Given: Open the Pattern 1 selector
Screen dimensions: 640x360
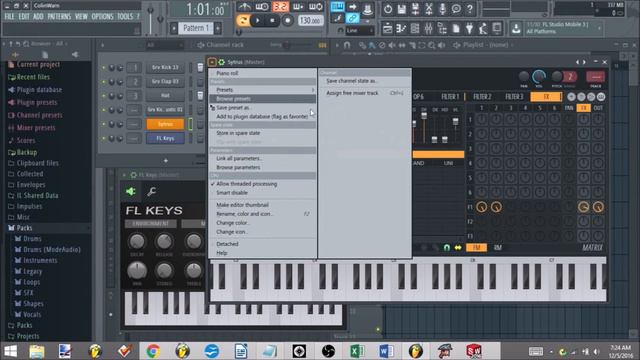Looking at the screenshot, I should pyautogui.click(x=196, y=28).
